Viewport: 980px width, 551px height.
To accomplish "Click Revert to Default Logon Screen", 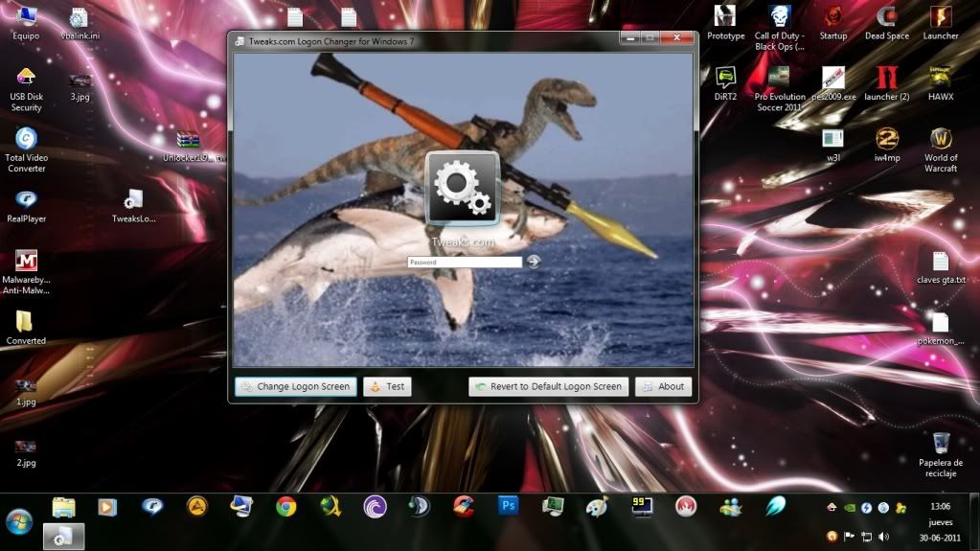I will tap(549, 386).
